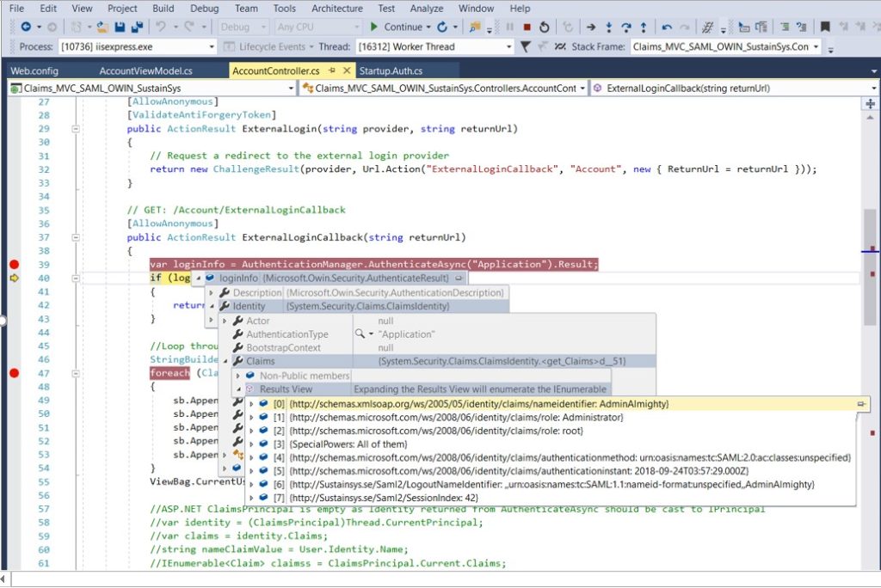
Task: Click the Restart debugging icon
Action: click(x=545, y=27)
